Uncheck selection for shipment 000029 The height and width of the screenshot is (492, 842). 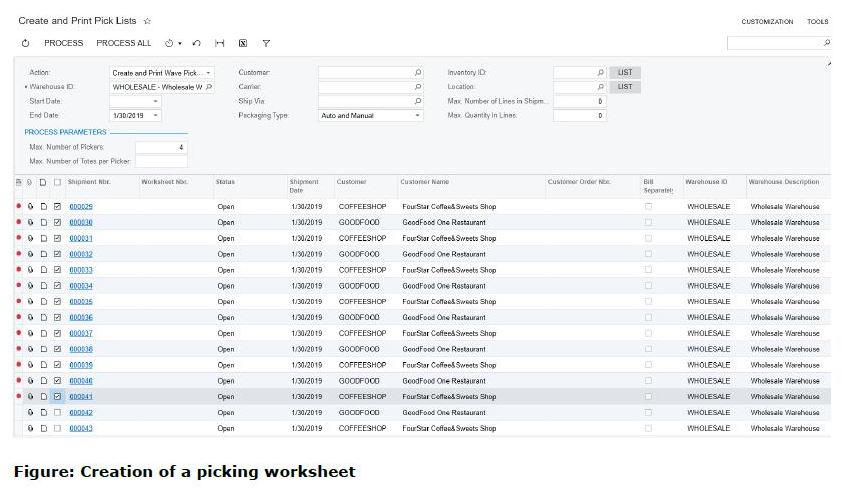[x=57, y=206]
